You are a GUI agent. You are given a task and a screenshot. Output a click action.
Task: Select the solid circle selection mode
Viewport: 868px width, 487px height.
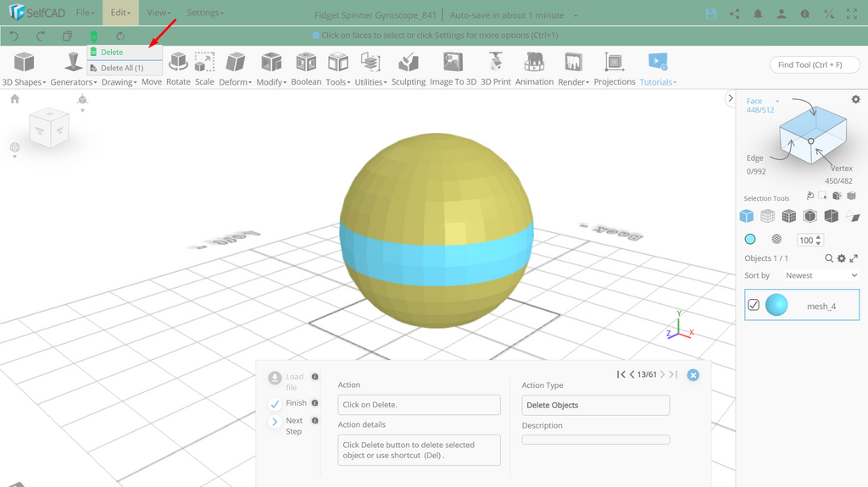(750, 239)
